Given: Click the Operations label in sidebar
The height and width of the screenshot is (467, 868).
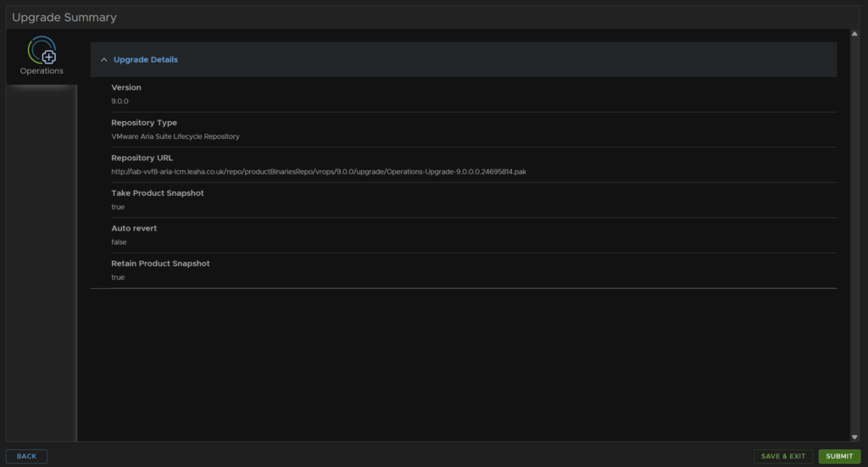Looking at the screenshot, I should click(x=42, y=71).
